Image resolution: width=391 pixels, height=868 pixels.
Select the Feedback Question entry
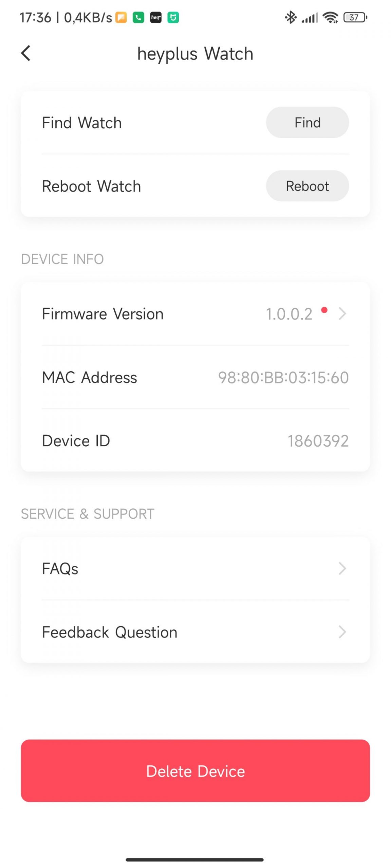(109, 632)
